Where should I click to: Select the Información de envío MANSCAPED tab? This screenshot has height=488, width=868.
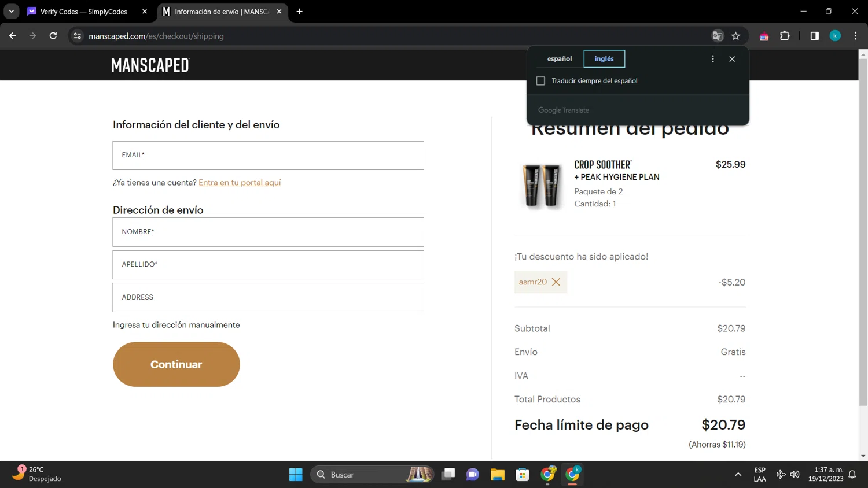[222, 12]
